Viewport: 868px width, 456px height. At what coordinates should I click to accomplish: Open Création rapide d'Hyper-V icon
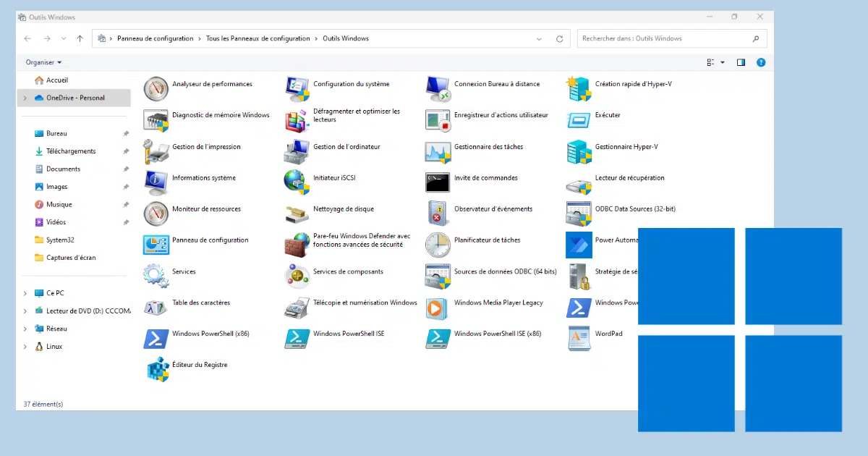click(579, 88)
